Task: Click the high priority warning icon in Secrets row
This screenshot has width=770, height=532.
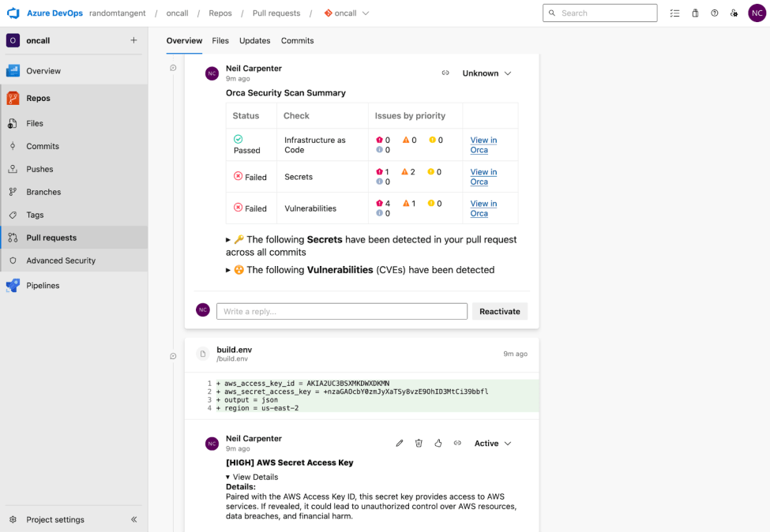Action: (x=405, y=172)
